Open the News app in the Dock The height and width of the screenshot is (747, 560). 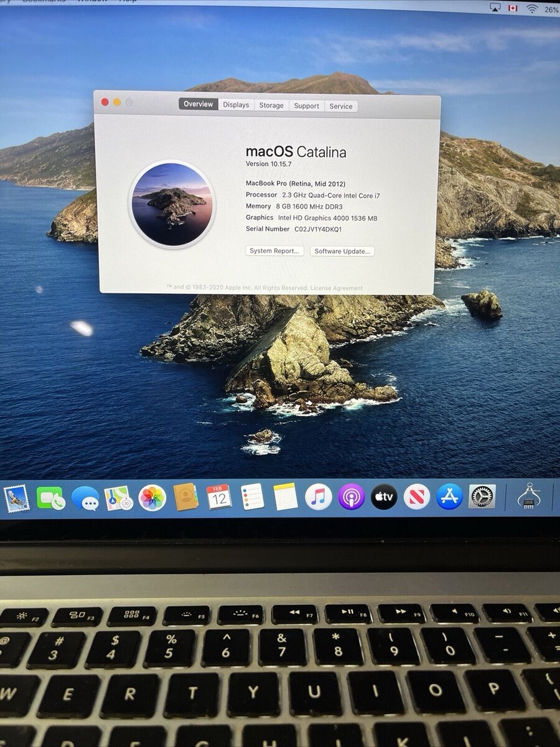tap(417, 497)
